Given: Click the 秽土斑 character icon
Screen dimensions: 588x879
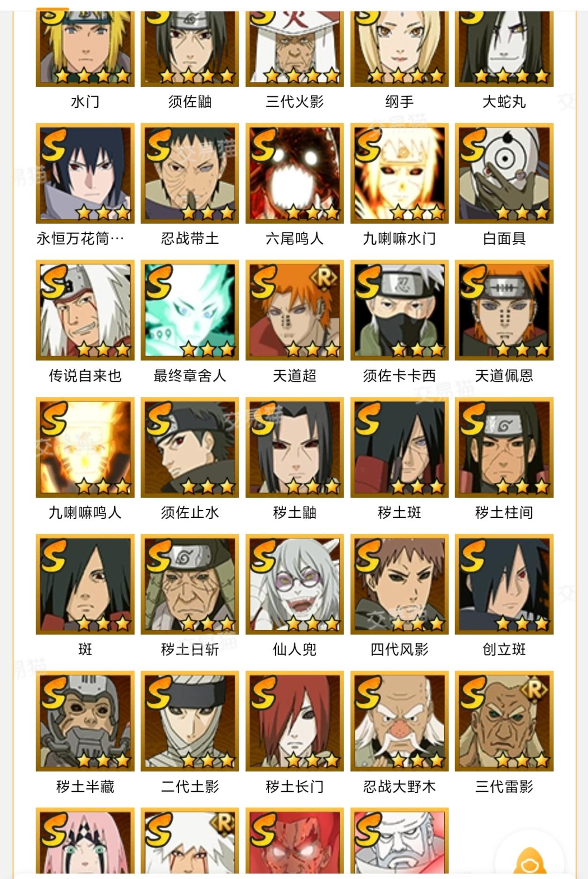Looking at the screenshot, I should tap(399, 447).
